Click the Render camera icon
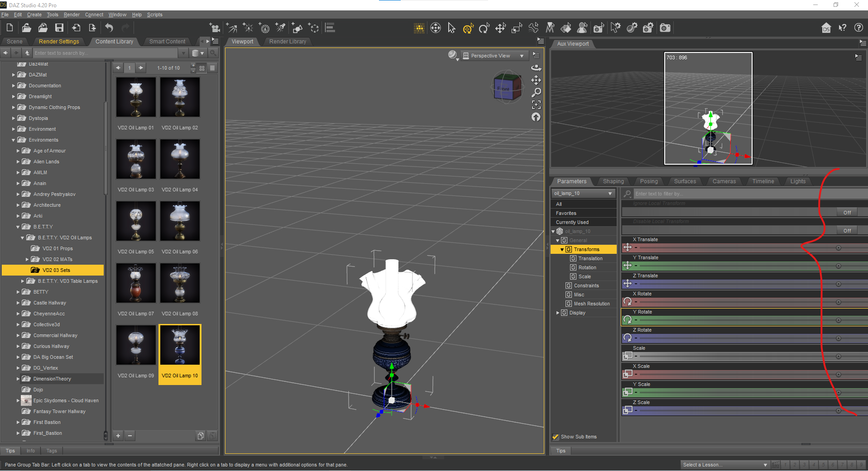This screenshot has height=471, width=868. pyautogui.click(x=665, y=28)
